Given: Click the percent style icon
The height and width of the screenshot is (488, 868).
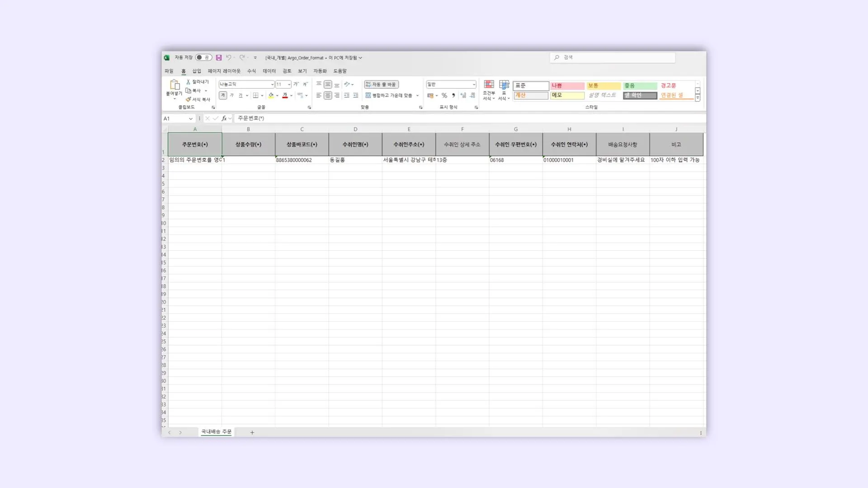Looking at the screenshot, I should (444, 95).
